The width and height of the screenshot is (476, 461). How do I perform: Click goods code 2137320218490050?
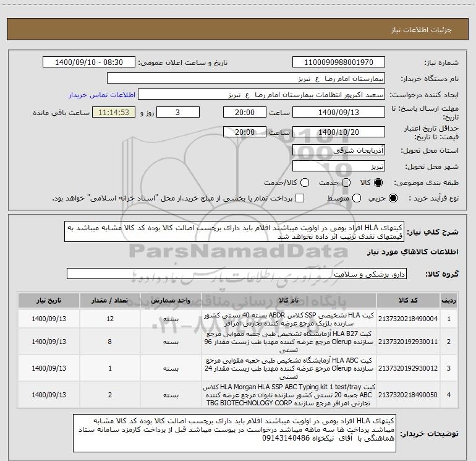(408, 395)
